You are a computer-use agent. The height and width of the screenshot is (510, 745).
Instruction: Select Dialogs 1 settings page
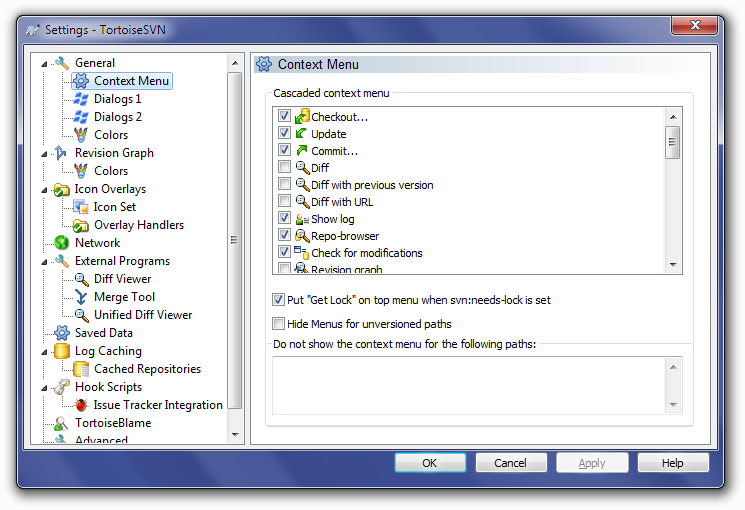117,99
